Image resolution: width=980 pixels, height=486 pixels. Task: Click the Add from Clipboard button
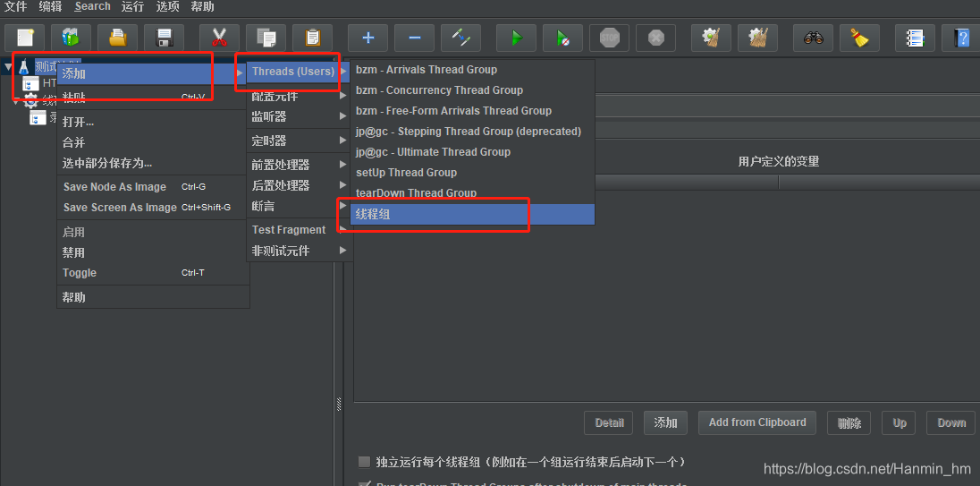pyautogui.click(x=757, y=422)
